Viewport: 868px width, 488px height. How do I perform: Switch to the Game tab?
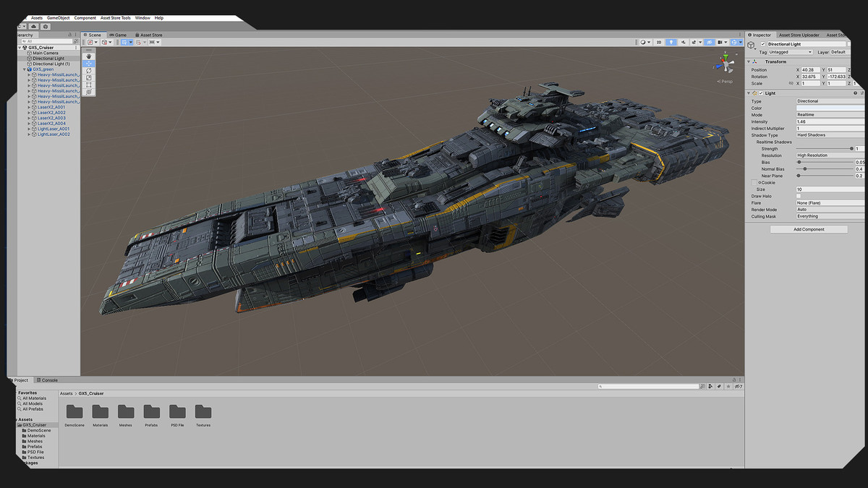tap(118, 35)
